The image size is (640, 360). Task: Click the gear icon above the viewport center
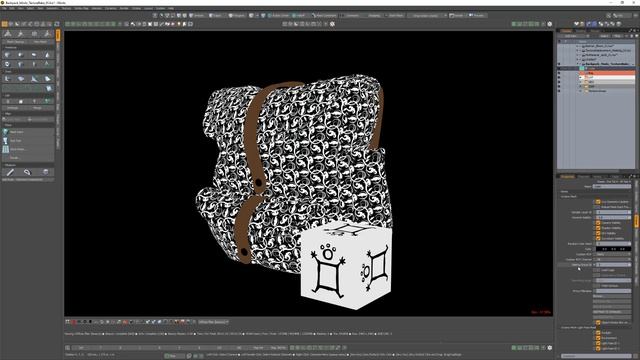point(332,24)
